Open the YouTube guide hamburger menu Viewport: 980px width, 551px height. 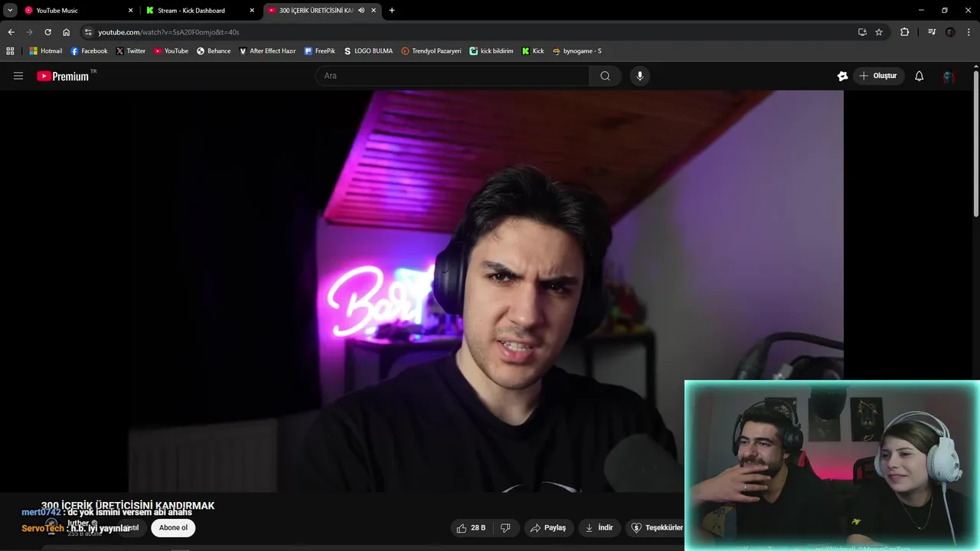point(18,76)
